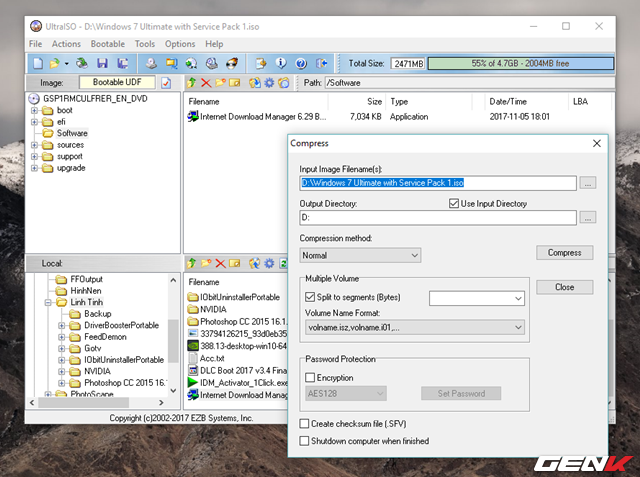Collapse the Linh Tinh folder node

tap(48, 302)
